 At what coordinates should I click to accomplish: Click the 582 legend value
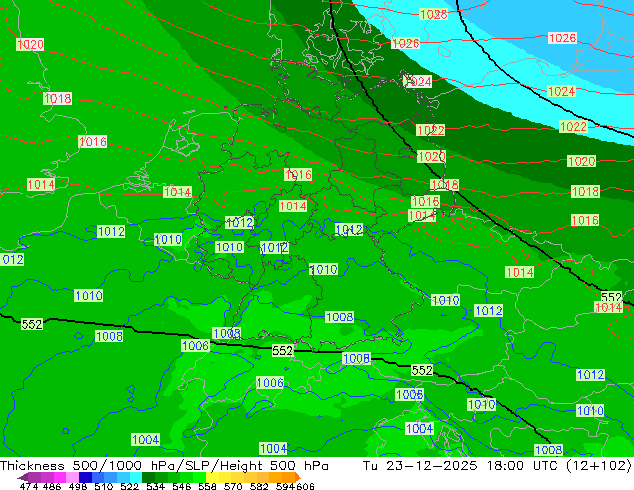pos(259,486)
